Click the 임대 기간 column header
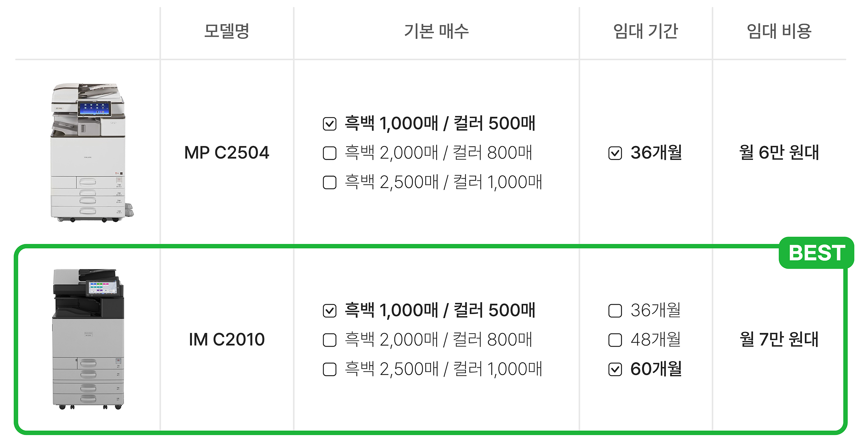This screenshot has height=442, width=868. [645, 31]
